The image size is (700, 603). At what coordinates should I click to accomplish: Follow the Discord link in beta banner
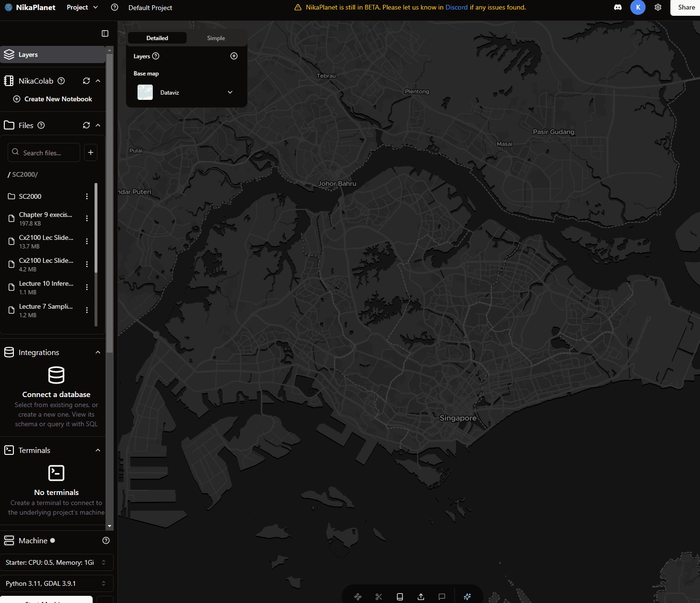456,8
